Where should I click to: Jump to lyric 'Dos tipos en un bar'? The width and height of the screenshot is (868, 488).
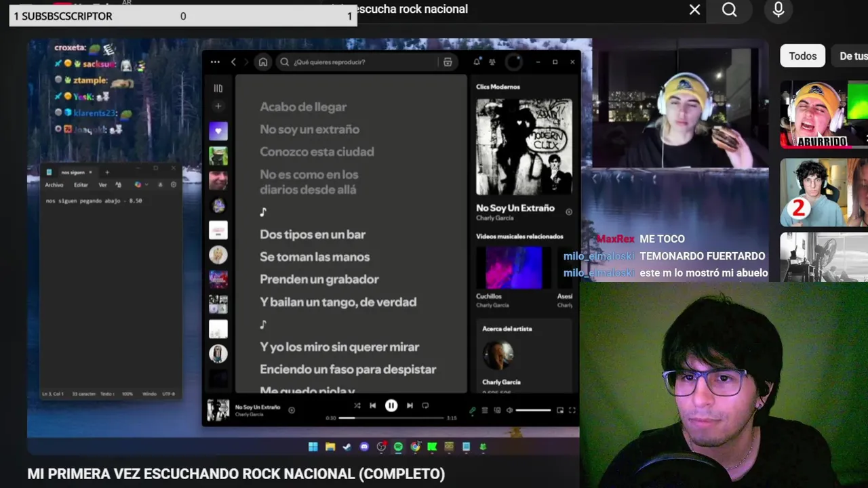pos(313,235)
